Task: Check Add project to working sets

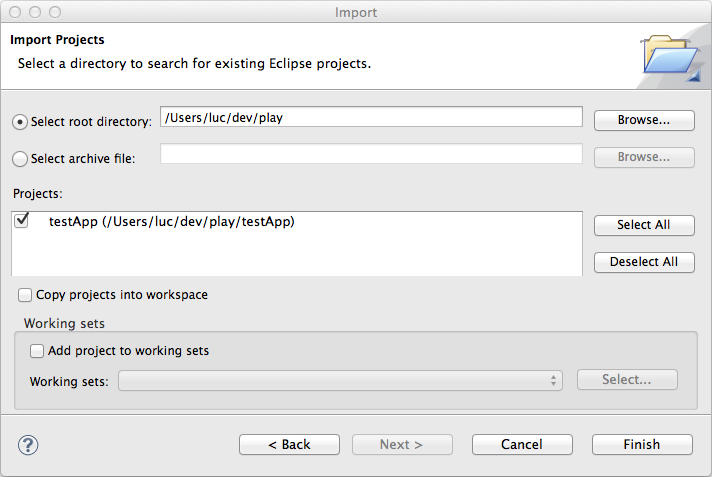Action: [x=37, y=351]
